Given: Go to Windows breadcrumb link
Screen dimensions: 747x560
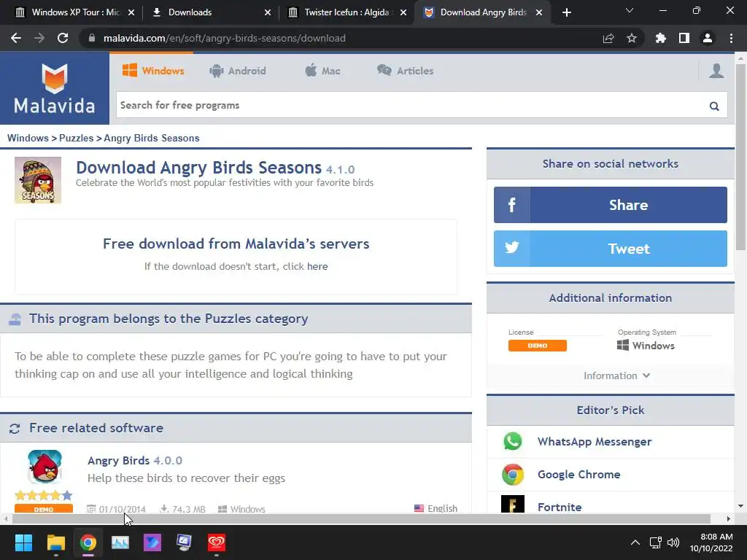Looking at the screenshot, I should (x=28, y=138).
